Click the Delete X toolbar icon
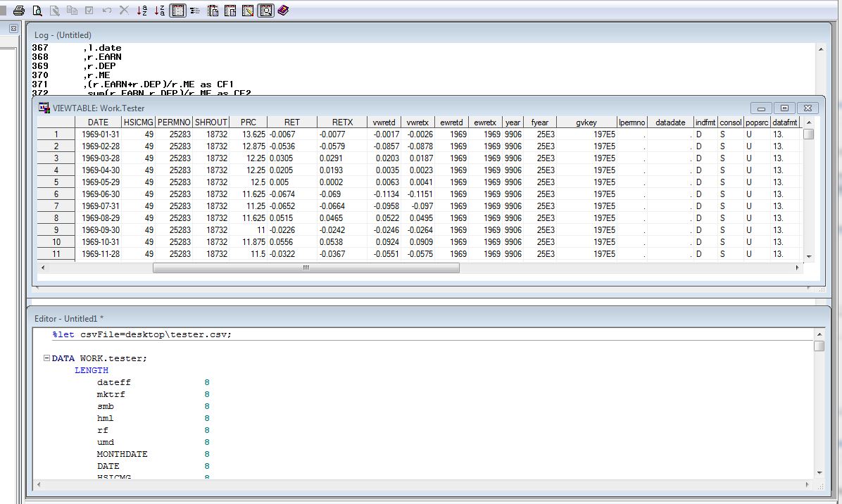Screen dimensions: 842x504 click(x=124, y=10)
